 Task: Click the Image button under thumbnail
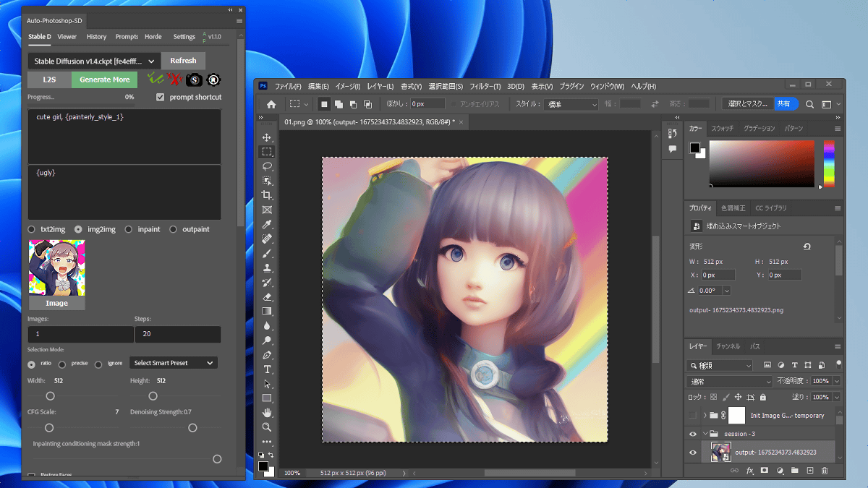click(57, 303)
